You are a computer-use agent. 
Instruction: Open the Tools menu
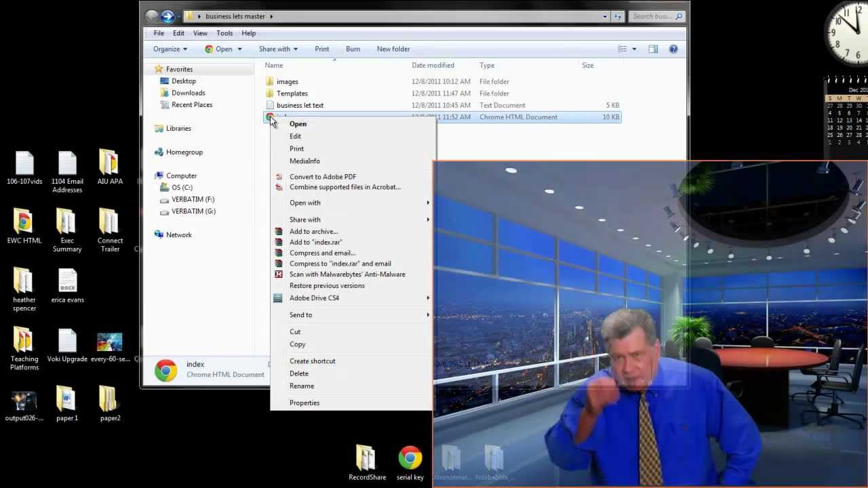click(224, 33)
